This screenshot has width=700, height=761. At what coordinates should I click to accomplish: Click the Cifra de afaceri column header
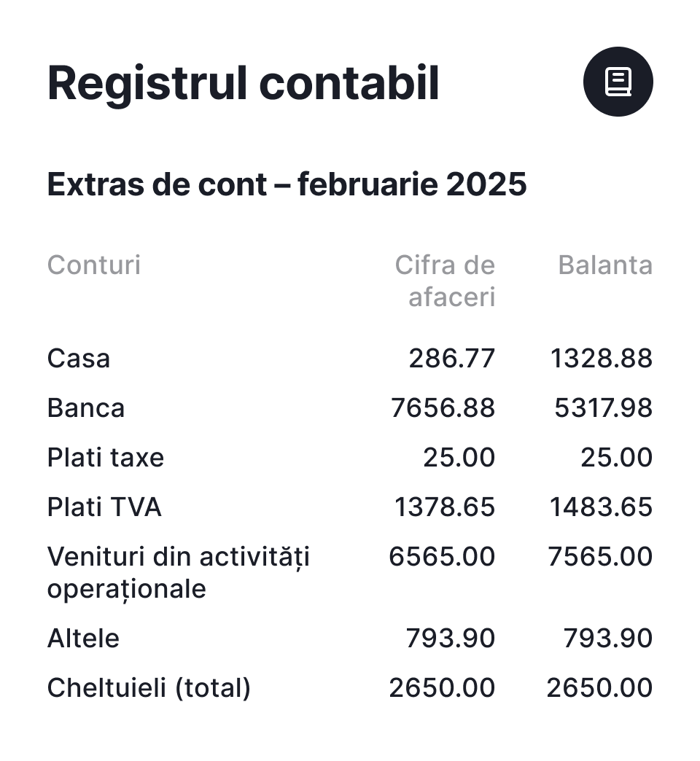(x=446, y=281)
